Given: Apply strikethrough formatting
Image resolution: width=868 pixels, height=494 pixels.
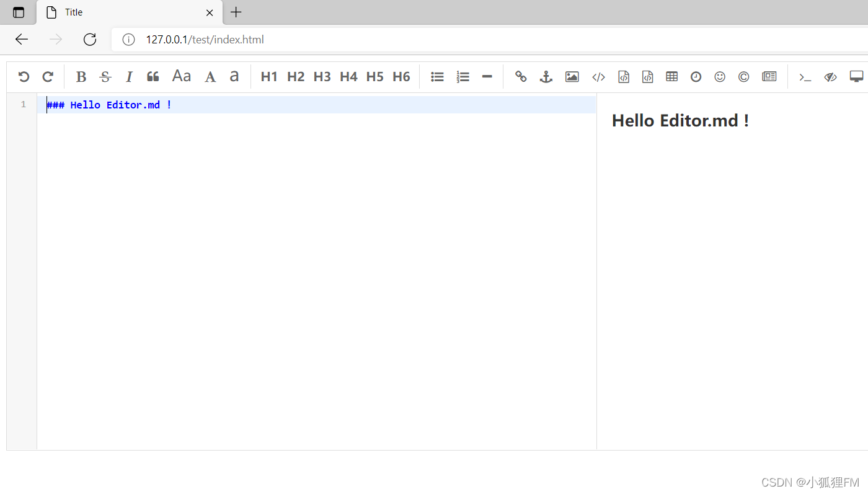Looking at the screenshot, I should click(105, 77).
